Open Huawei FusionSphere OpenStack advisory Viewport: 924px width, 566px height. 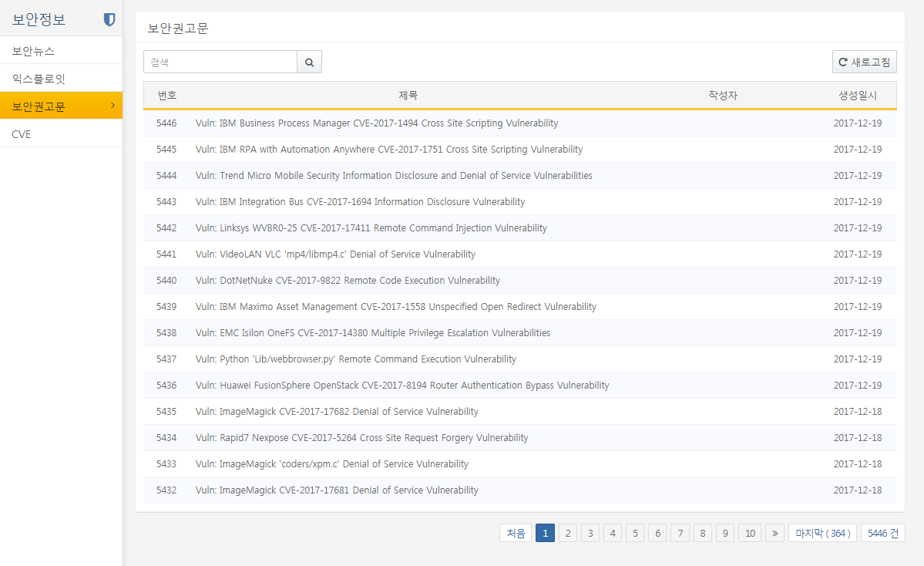[402, 386]
